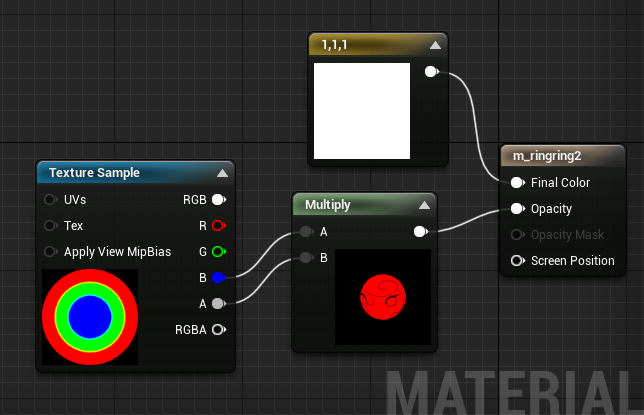Click the UVs label
Image resolution: width=644 pixels, height=415 pixels.
tap(75, 200)
